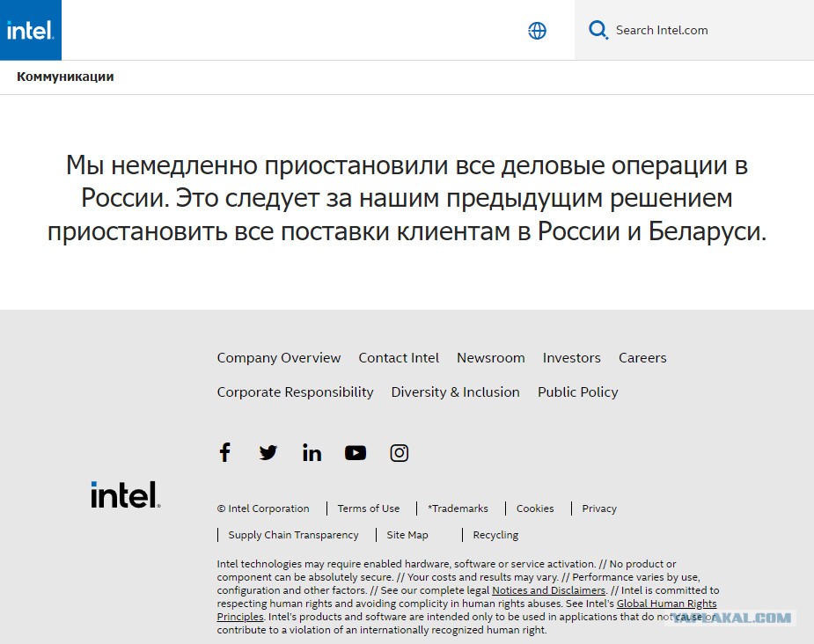Open Intel's LinkedIn icon

(312, 452)
